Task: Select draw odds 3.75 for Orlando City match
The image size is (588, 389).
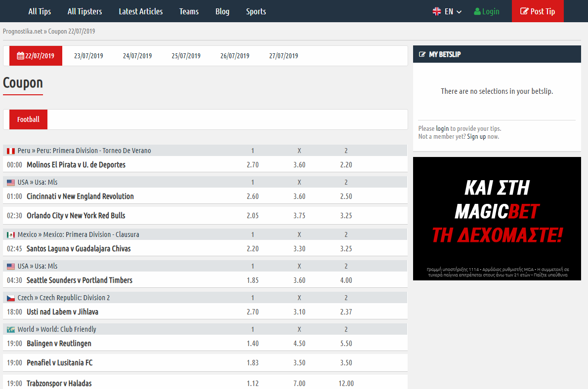Action: click(299, 216)
